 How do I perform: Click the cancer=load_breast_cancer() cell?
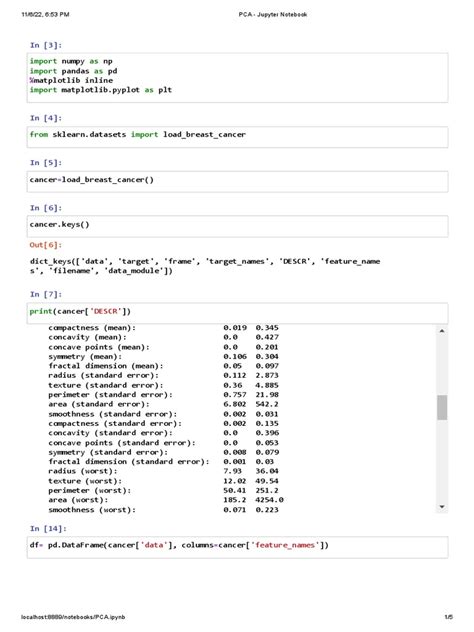(237, 182)
